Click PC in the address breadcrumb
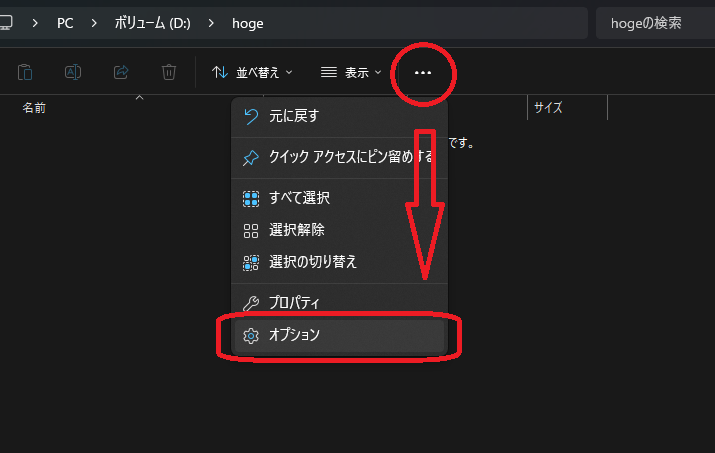 click(65, 23)
